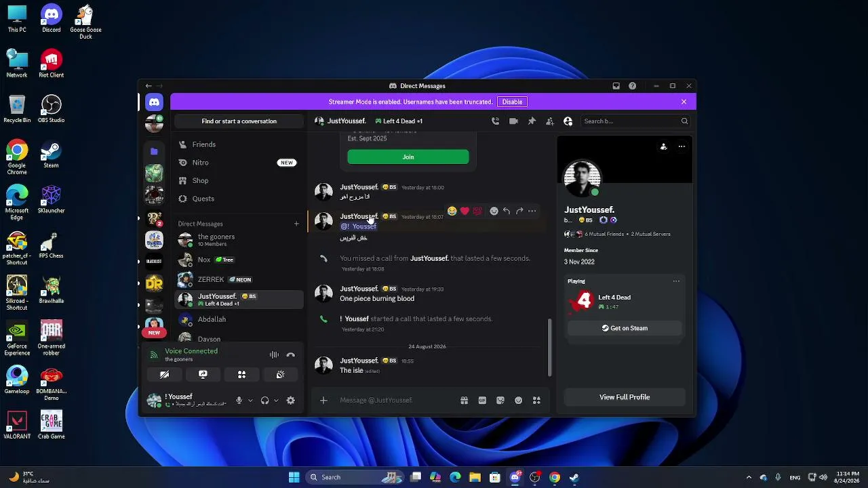This screenshot has height=488, width=868.
Task: Open the Friends tab
Action: 239,144
